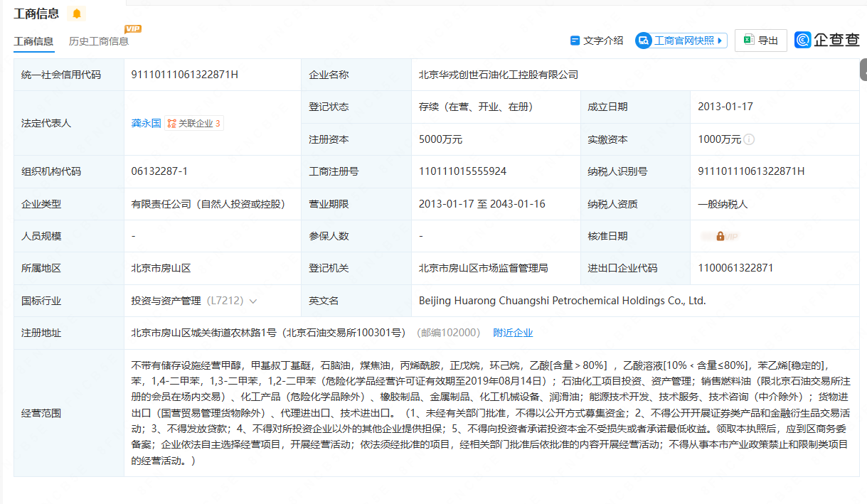Click the 附近企业 link

point(513,333)
